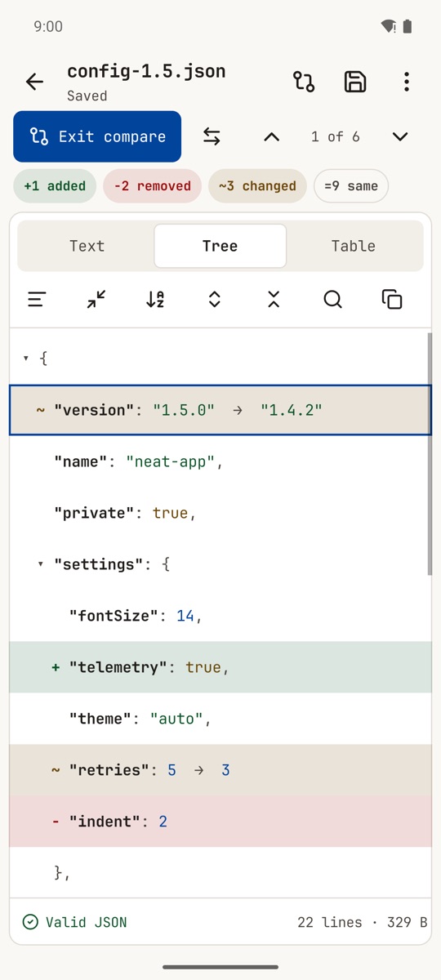Switch to the Table tab

click(x=354, y=246)
